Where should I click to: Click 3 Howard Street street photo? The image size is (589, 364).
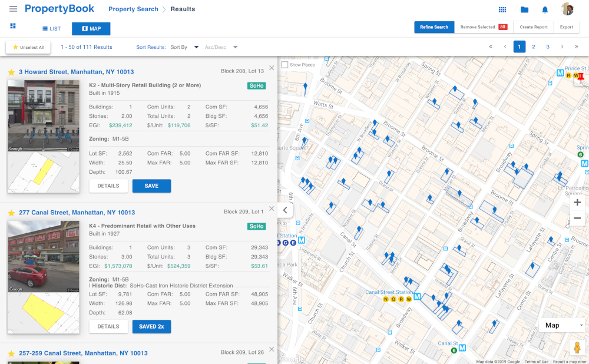coord(44,115)
